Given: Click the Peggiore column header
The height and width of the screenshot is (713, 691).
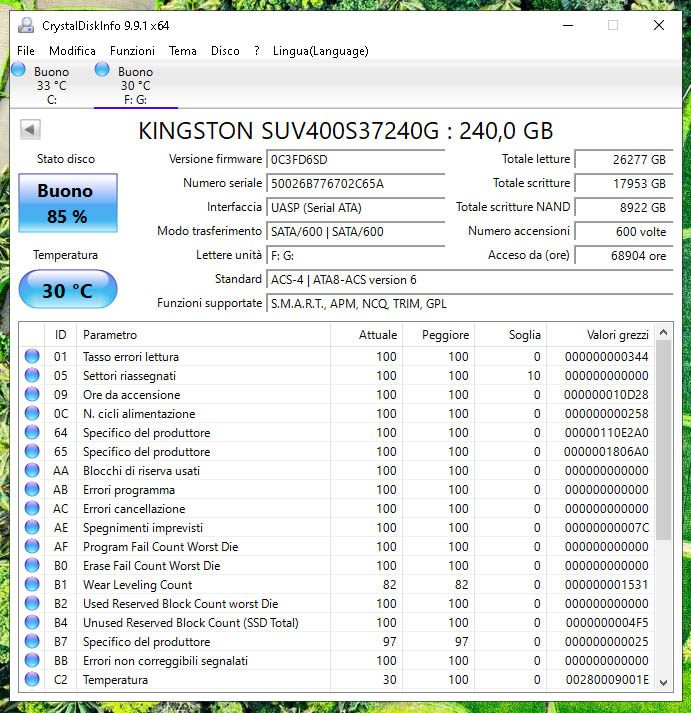Looking at the screenshot, I should (x=438, y=335).
